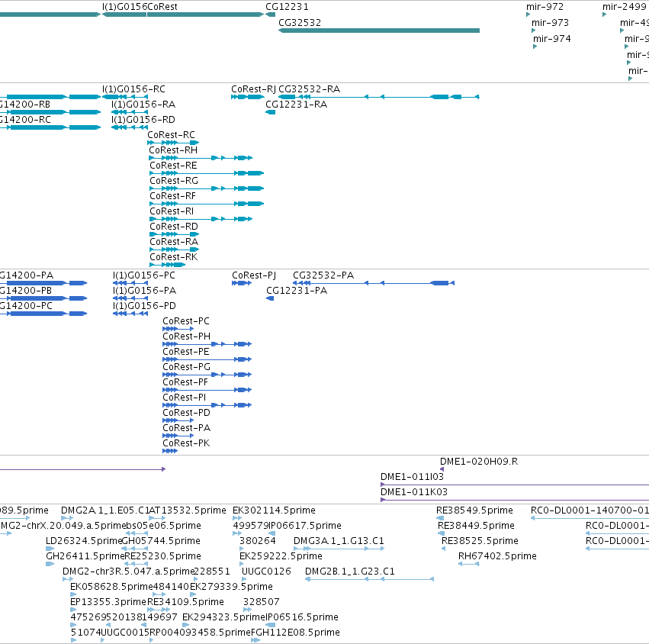This screenshot has width=649, height=644.
Task: Open the l(1)G0156-PA protein label
Action: point(144,291)
